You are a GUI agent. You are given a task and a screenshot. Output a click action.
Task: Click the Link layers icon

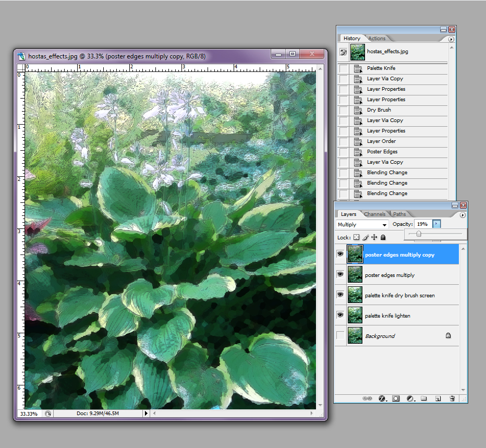[x=368, y=398]
